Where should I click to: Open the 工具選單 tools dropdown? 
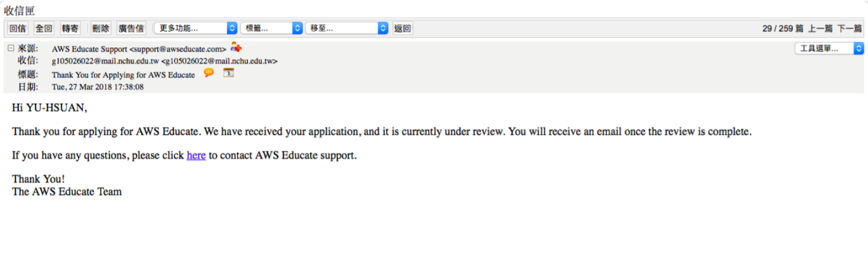[x=829, y=48]
